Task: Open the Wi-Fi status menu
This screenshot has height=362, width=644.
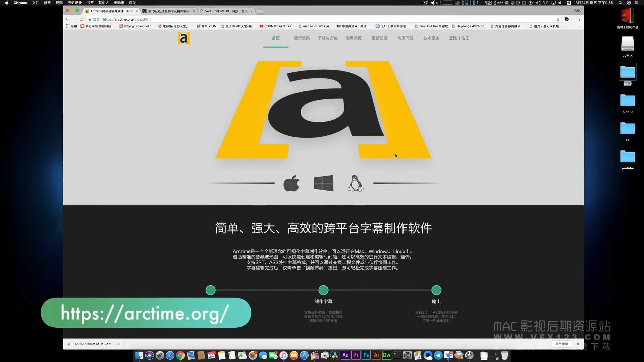Action: click(x=545, y=3)
